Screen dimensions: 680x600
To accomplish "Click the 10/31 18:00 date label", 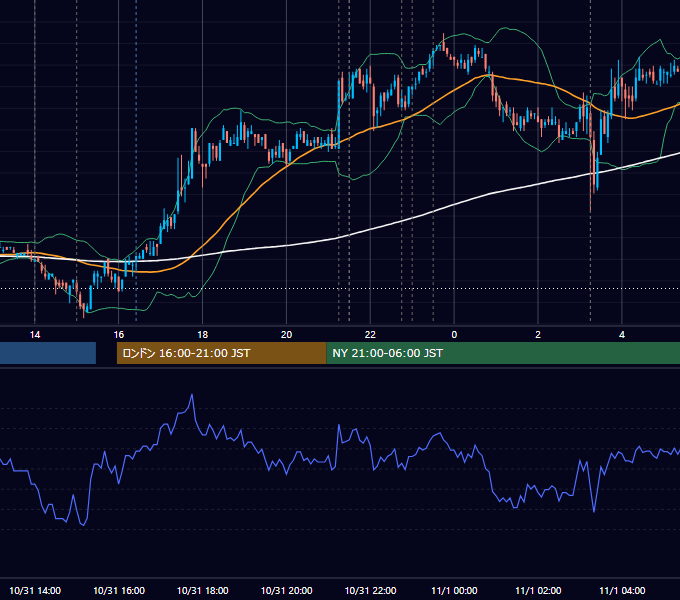I will (203, 590).
